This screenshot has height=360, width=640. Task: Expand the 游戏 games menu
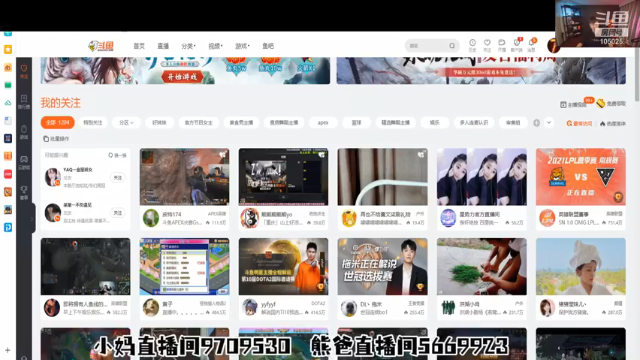click(x=242, y=46)
